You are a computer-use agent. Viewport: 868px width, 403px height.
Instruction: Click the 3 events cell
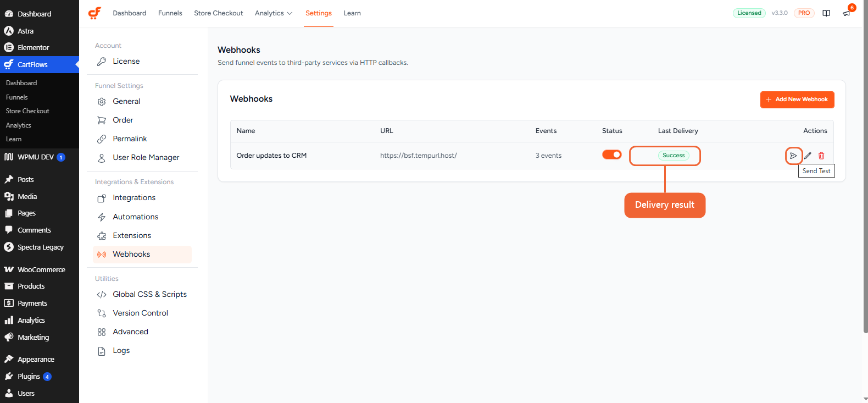click(x=549, y=156)
